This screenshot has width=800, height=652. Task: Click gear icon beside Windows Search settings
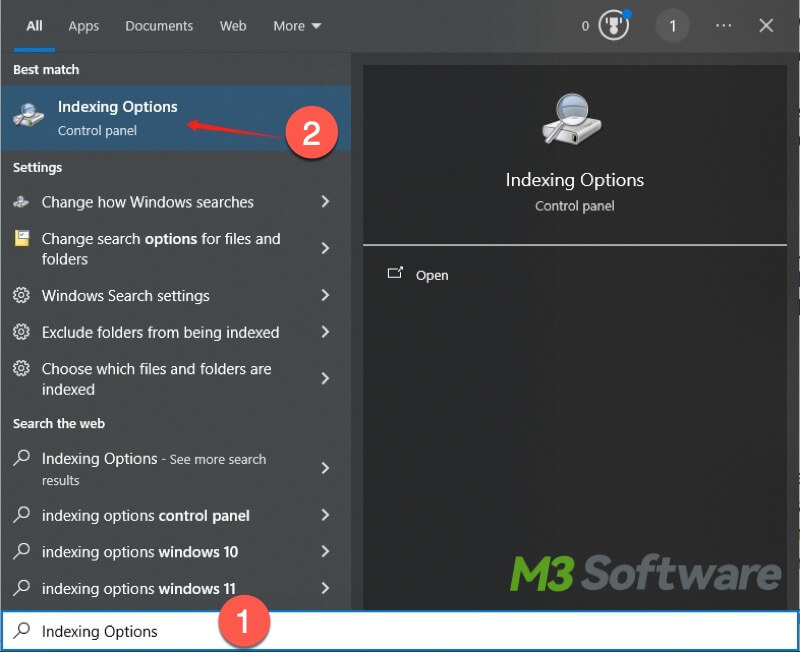pyautogui.click(x=21, y=295)
